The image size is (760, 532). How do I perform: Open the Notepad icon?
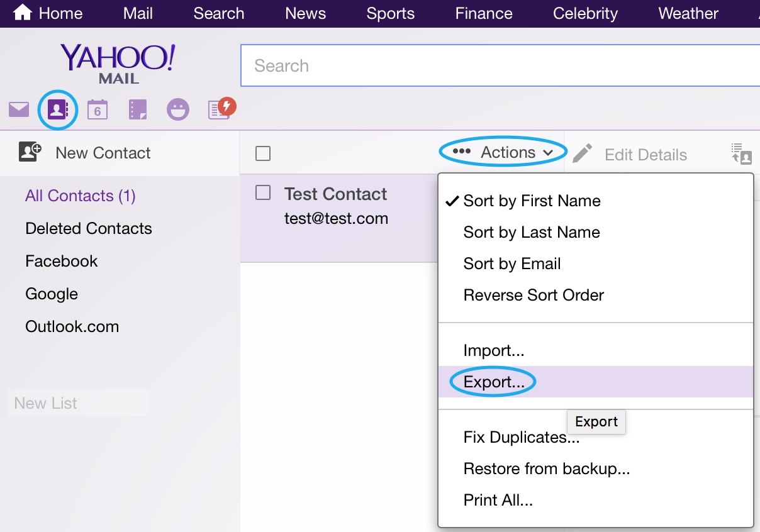(x=138, y=110)
